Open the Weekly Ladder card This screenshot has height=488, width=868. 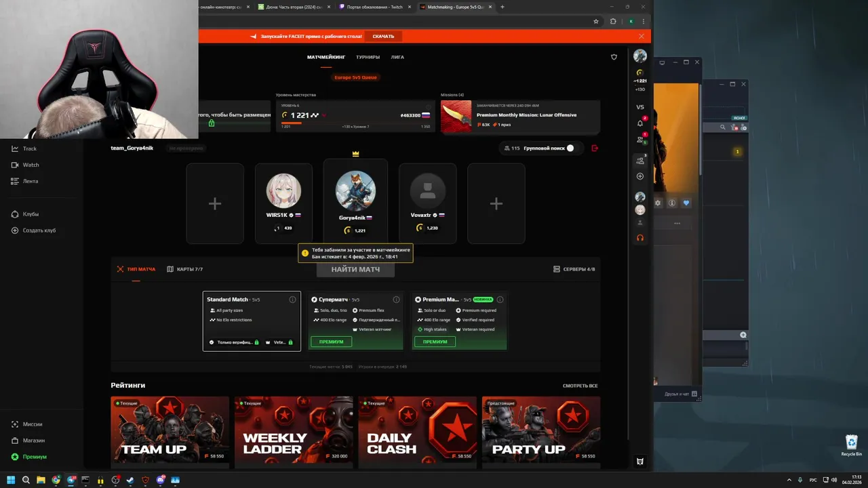[294, 432]
